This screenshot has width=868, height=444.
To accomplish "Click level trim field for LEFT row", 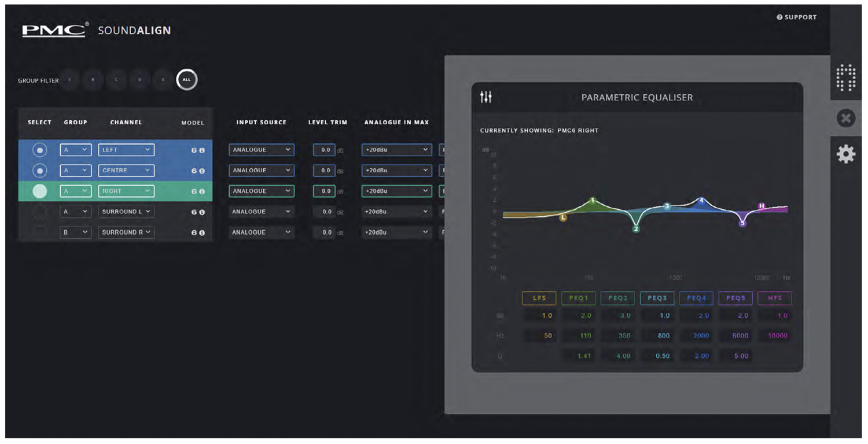I will pyautogui.click(x=324, y=150).
